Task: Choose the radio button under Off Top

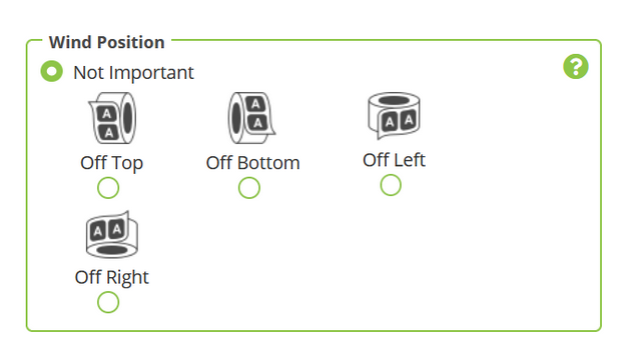Action: (108, 188)
